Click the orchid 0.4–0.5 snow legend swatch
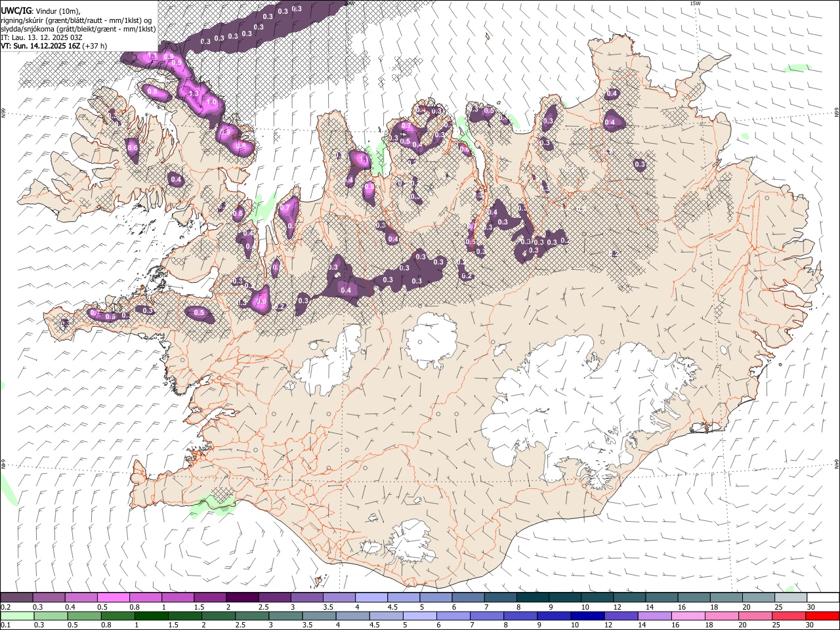Image resolution: width=840 pixels, height=630 pixels. tap(81, 598)
